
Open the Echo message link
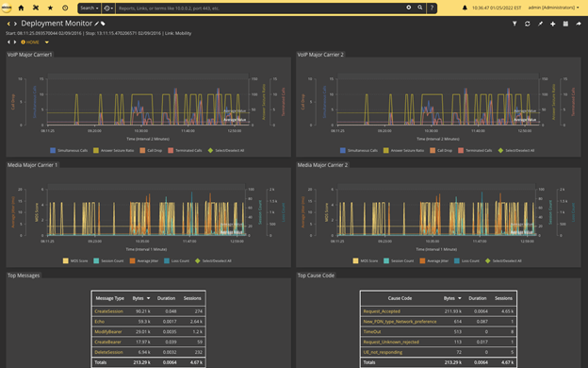click(99, 322)
